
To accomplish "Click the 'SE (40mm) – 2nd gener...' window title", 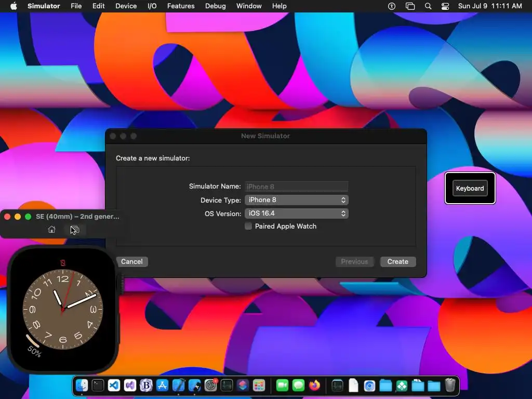I will [78, 217].
